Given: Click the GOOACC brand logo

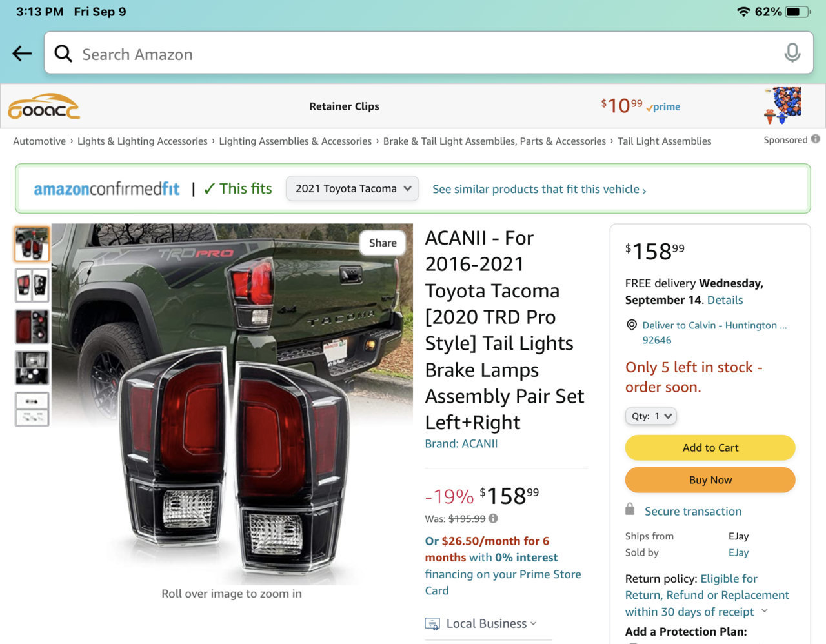Looking at the screenshot, I should pos(44,106).
